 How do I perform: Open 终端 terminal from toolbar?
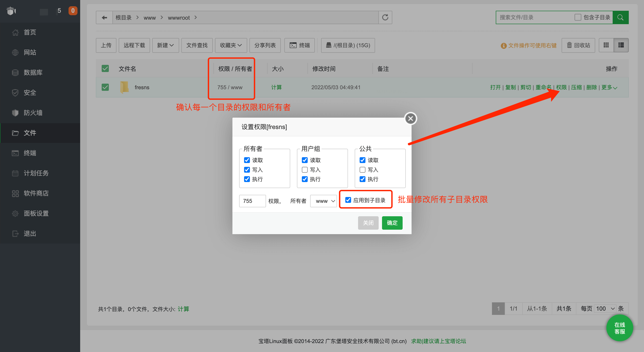[x=300, y=45]
